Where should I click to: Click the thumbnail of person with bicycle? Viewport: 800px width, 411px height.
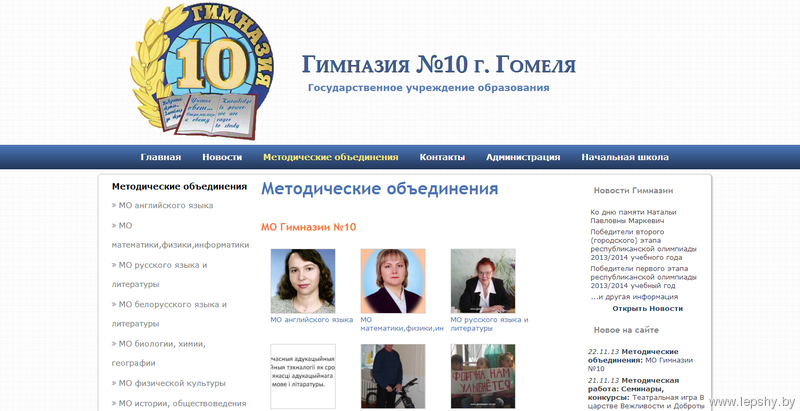tap(393, 376)
